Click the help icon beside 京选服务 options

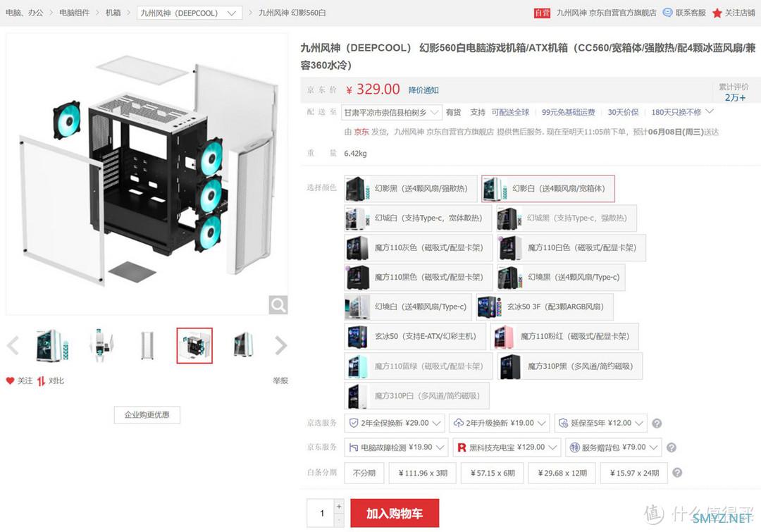(x=657, y=423)
